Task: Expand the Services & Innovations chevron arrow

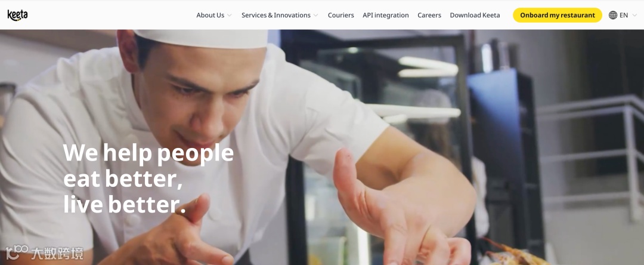Action: click(x=315, y=15)
